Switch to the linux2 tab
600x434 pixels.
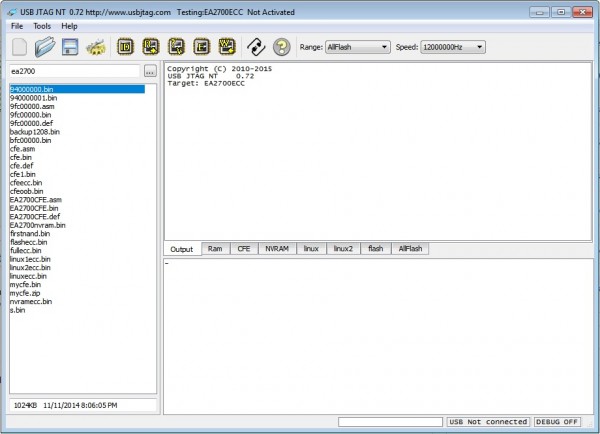pos(343,248)
